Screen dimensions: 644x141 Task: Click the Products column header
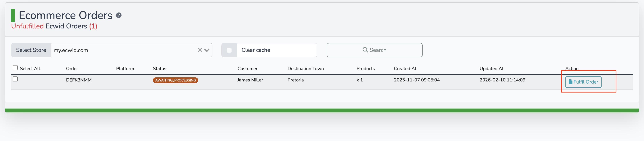click(366, 69)
